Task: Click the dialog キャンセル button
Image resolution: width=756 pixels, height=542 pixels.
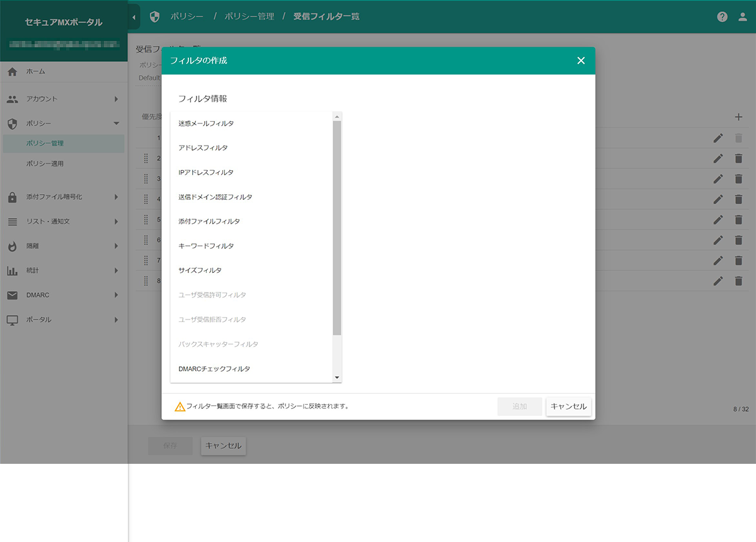Action: pos(568,407)
